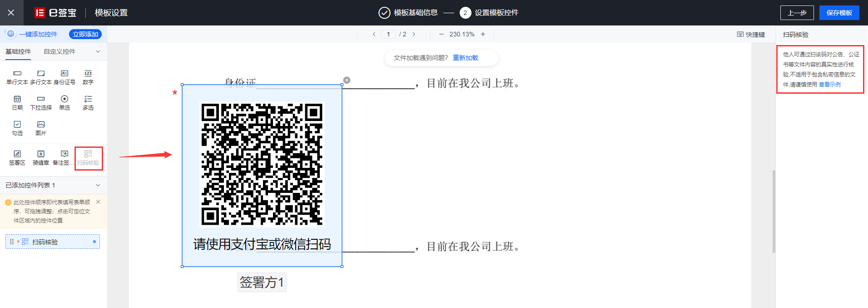The image size is (868, 308).
Task: Add a date control (日期)
Action: (17, 103)
